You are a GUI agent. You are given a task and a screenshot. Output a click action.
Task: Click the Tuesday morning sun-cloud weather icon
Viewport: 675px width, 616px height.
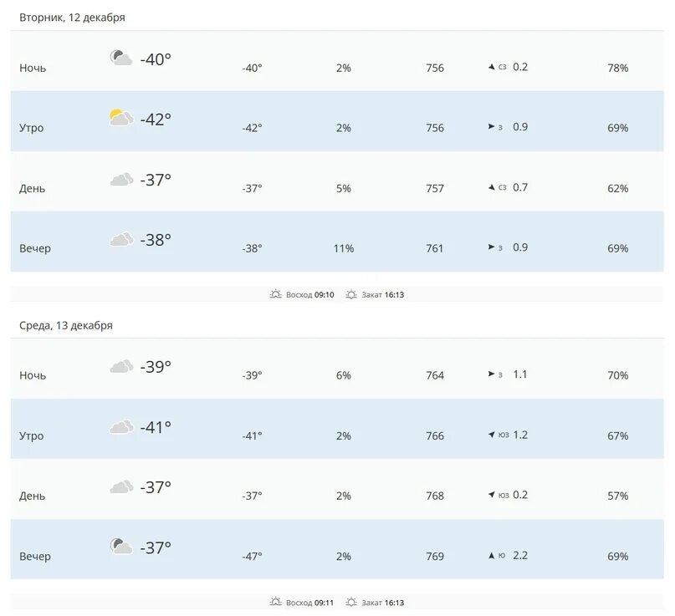coord(121,118)
